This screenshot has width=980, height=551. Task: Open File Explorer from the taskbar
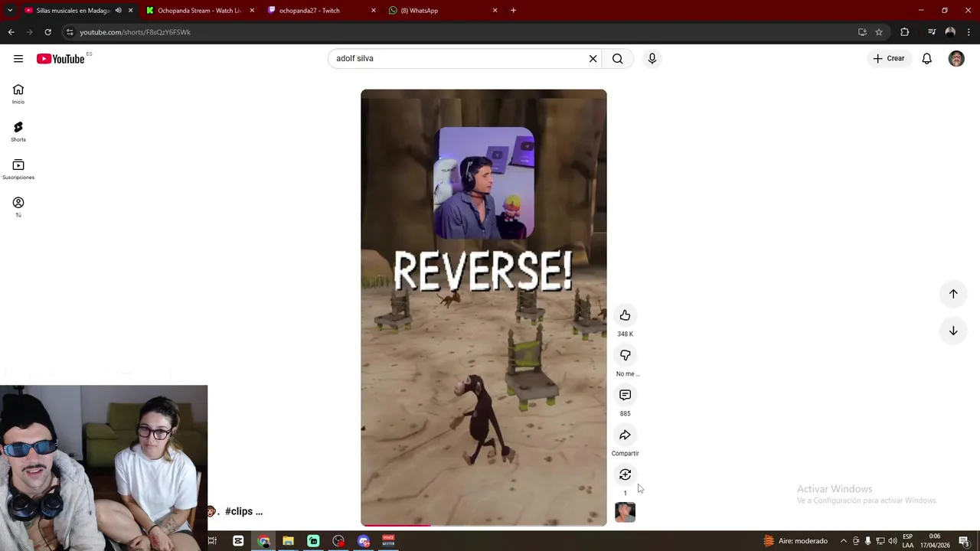pyautogui.click(x=288, y=541)
